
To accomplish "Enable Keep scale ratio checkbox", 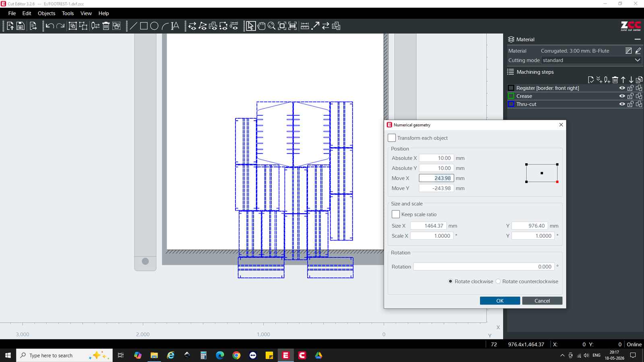I will pyautogui.click(x=396, y=214).
